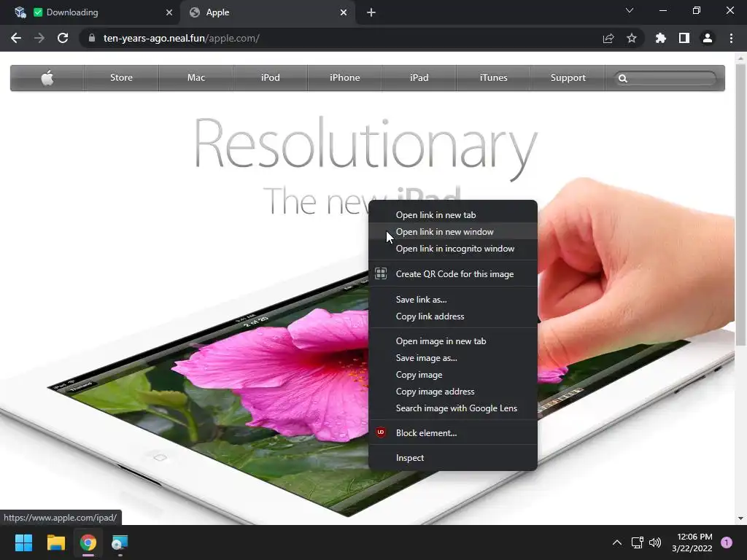
Task: Click the uBlock Origin shield icon
Action: 381,432
